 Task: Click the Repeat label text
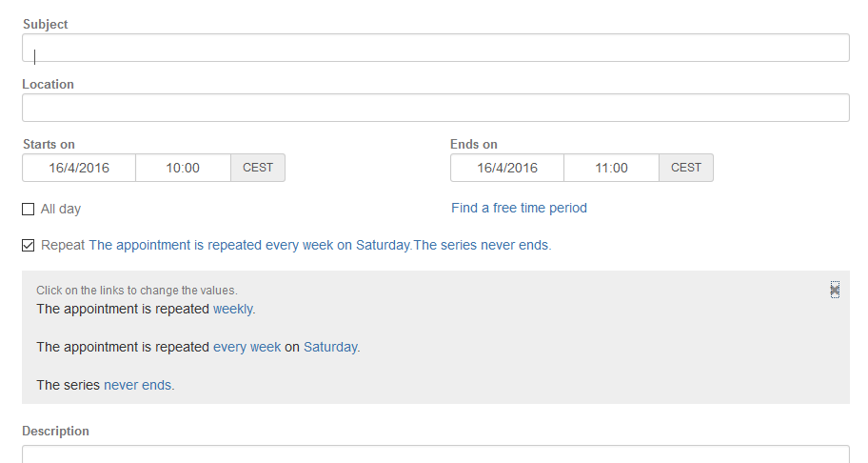pos(63,246)
